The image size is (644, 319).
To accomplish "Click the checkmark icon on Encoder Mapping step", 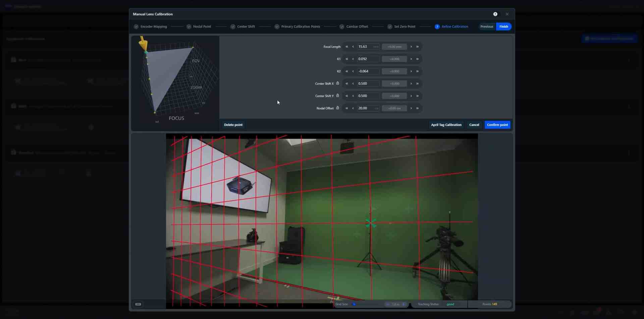I will [137, 26].
